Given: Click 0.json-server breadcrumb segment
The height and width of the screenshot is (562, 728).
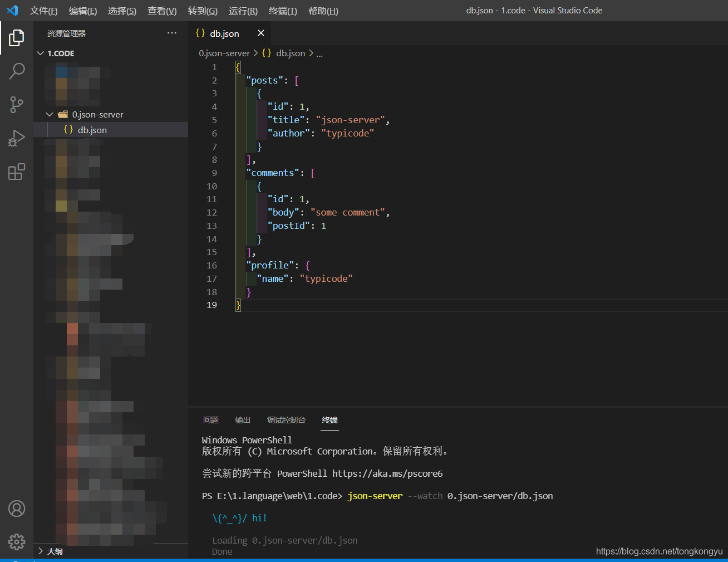Looking at the screenshot, I should 224,53.
